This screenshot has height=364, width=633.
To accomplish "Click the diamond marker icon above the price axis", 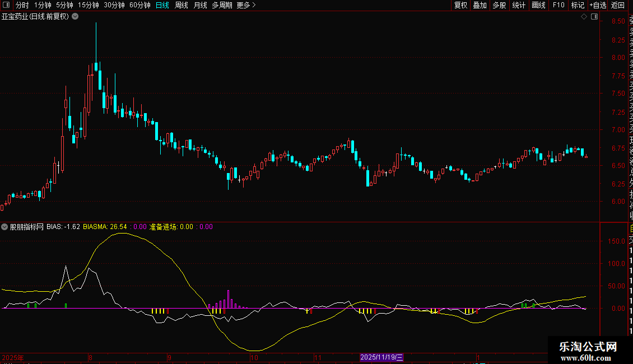I will (x=584, y=17).
